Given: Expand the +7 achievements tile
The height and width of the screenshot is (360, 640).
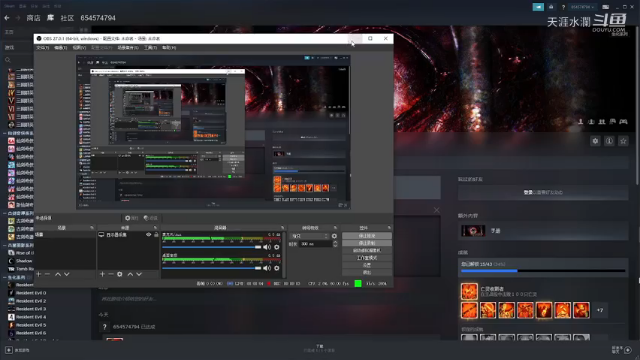Looking at the screenshot, I should [x=600, y=310].
